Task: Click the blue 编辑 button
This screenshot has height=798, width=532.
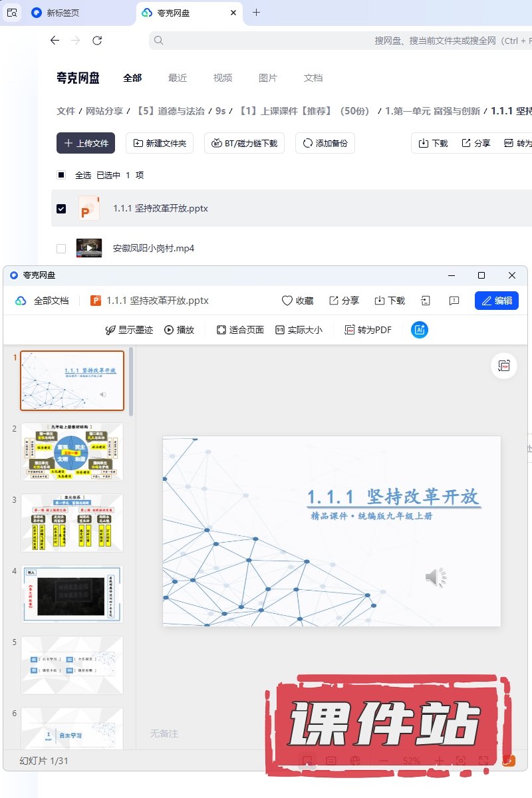Action: coord(496,301)
